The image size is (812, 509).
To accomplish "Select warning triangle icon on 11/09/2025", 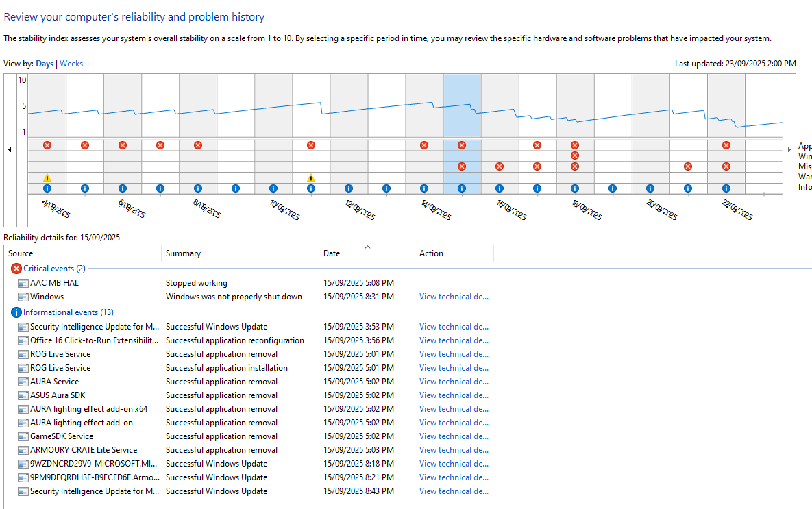I will (x=310, y=177).
